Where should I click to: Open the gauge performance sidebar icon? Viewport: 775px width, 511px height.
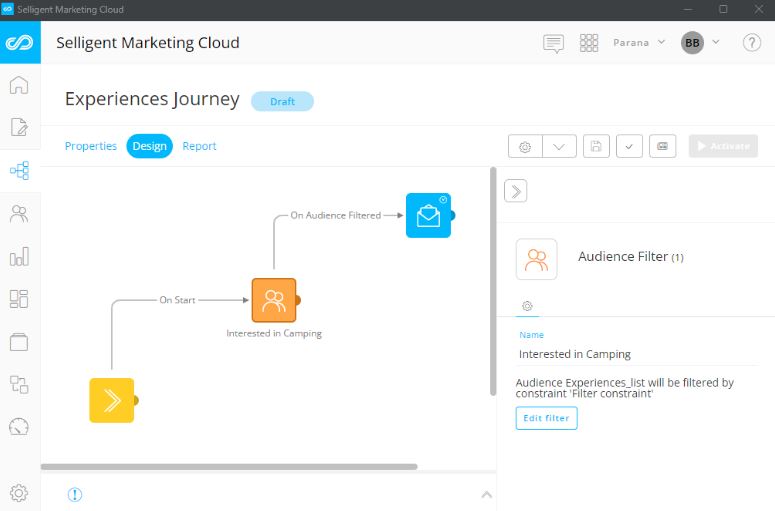point(19,427)
